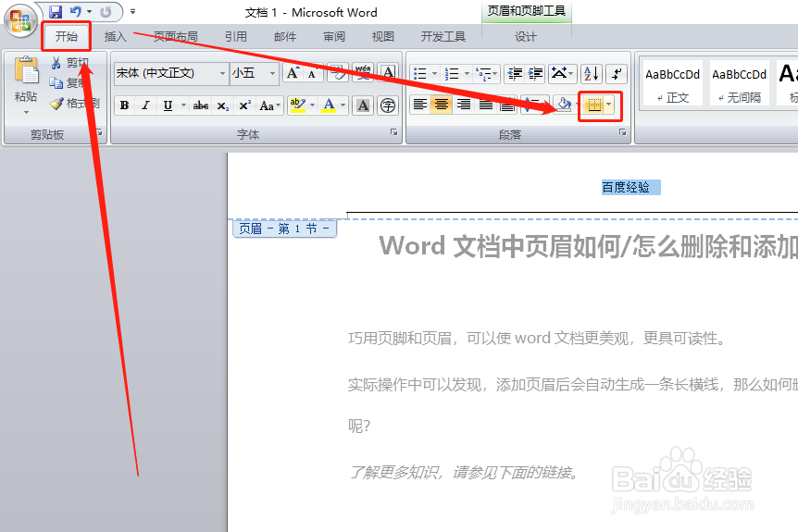
Task: Sort text with the A-Z icon
Action: pyautogui.click(x=592, y=74)
